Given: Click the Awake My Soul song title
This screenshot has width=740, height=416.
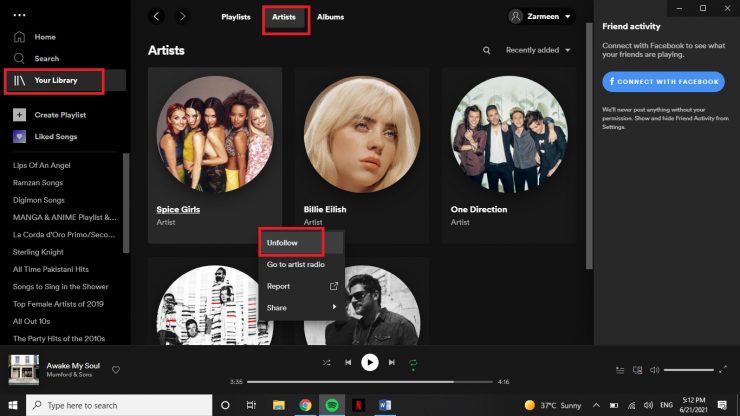Looking at the screenshot, I should [73, 365].
